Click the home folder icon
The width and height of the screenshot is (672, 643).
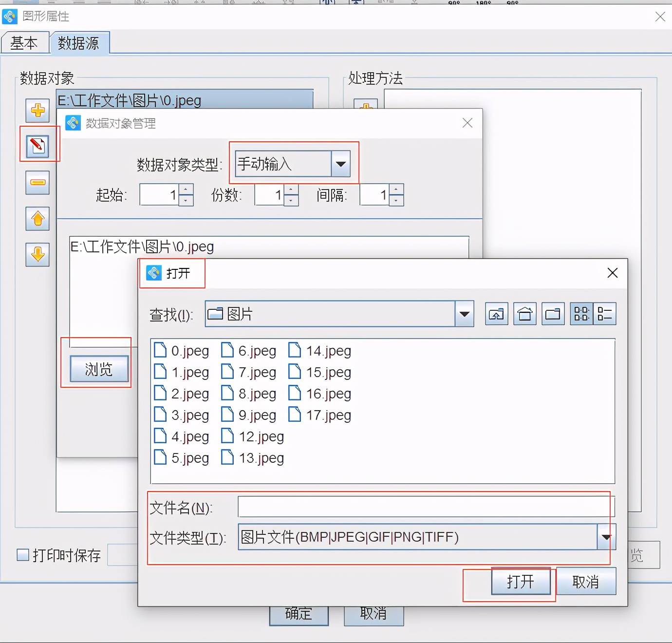coord(524,314)
